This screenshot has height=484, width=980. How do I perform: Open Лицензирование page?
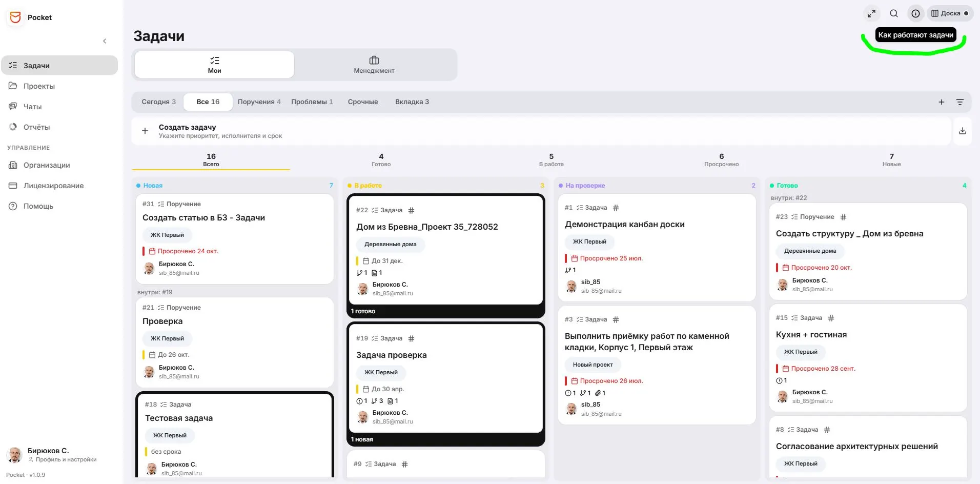pyautogui.click(x=59, y=186)
